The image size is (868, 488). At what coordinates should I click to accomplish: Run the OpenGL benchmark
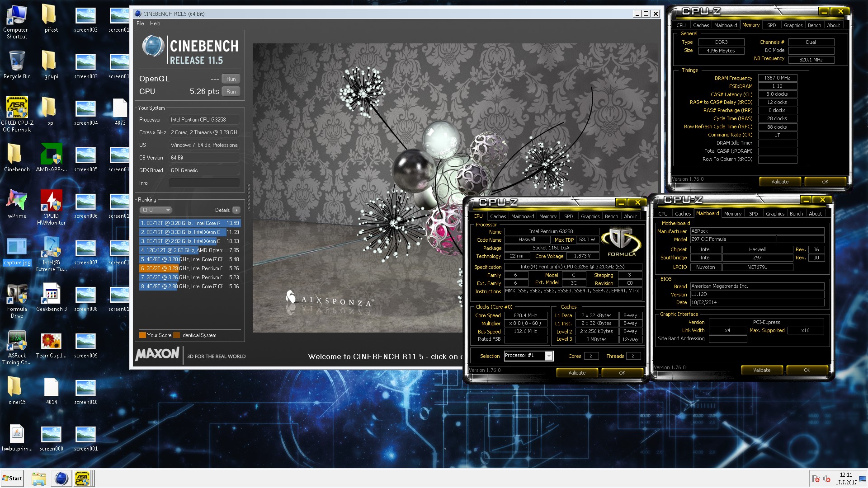pos(231,79)
